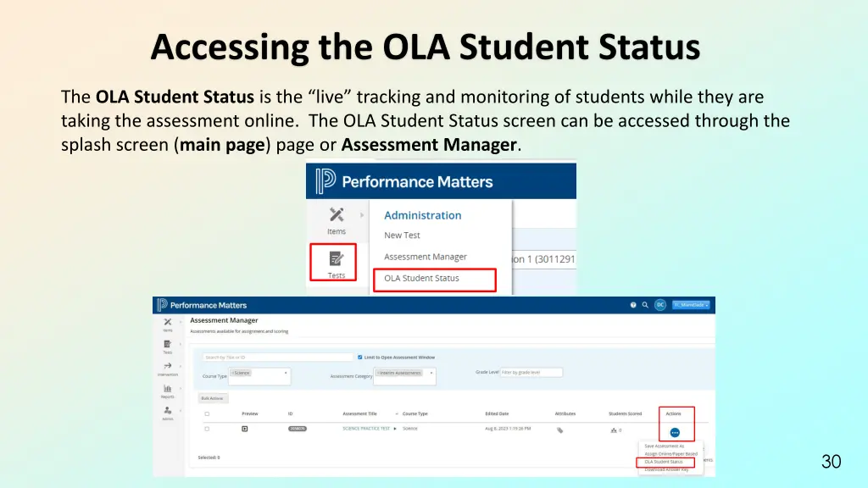Open the Course Type dropdown
The width and height of the screenshot is (868, 488).
click(x=259, y=376)
